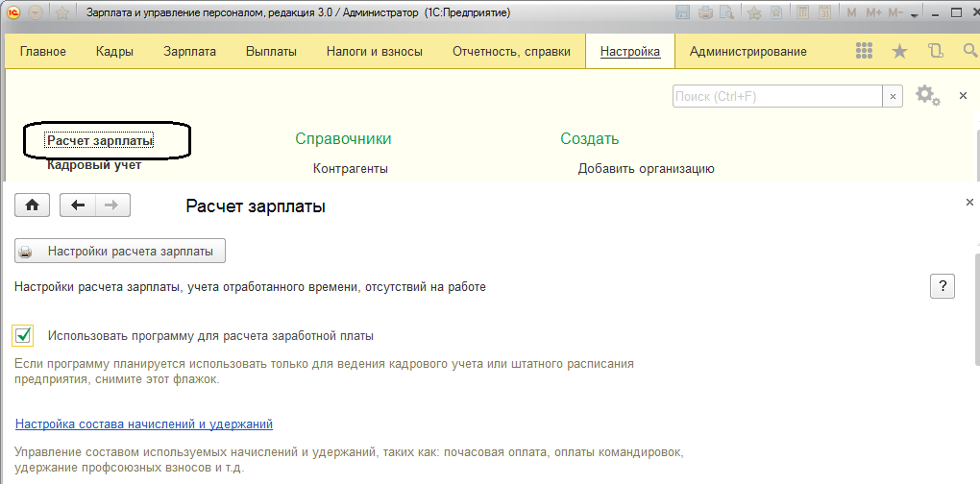
Task: Click the Поиск (Ctrl+F) search field
Action: click(777, 96)
